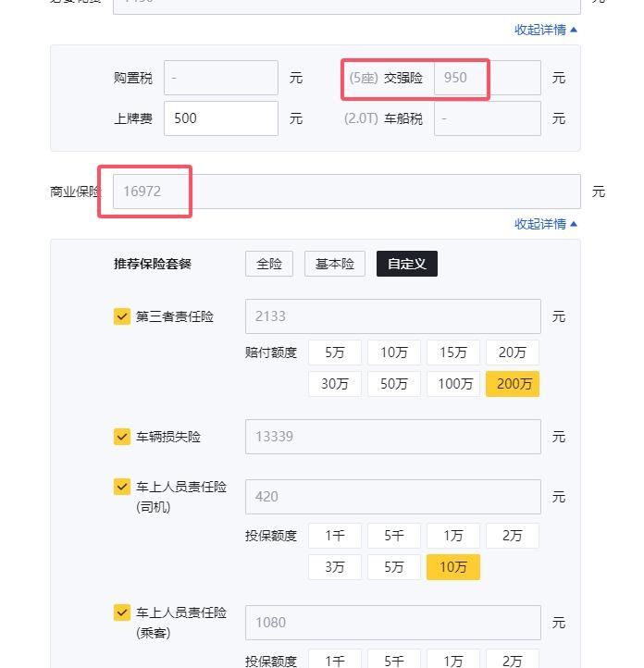
Task: Select 10万 driver coverage amount
Action: tap(453, 567)
